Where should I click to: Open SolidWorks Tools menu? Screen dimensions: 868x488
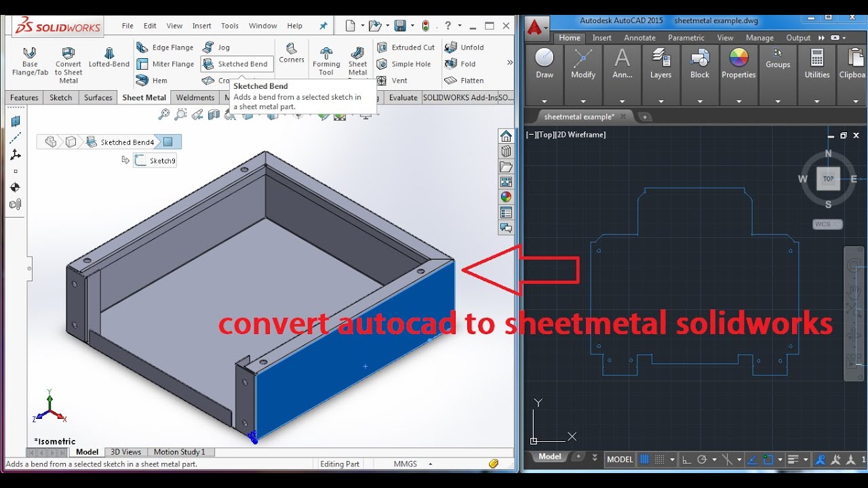point(230,26)
